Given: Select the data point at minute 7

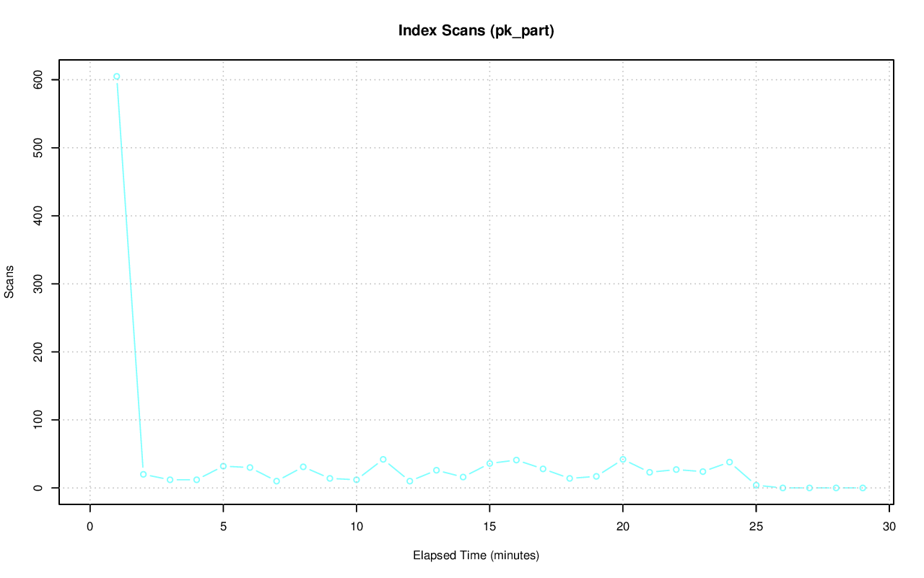Looking at the screenshot, I should [276, 481].
